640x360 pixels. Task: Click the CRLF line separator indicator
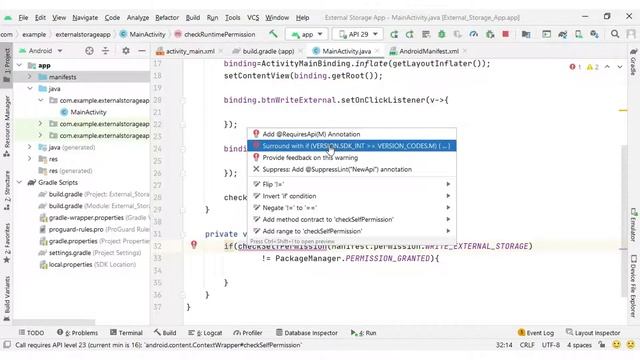coord(527,345)
